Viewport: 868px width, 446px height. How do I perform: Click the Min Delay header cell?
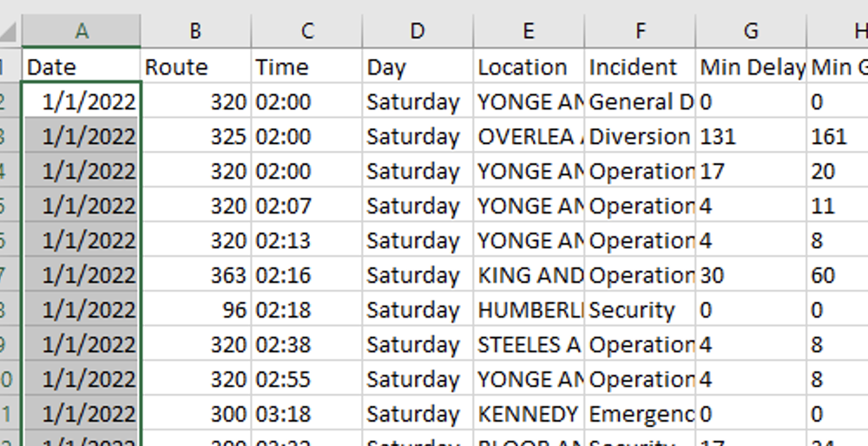point(751,67)
